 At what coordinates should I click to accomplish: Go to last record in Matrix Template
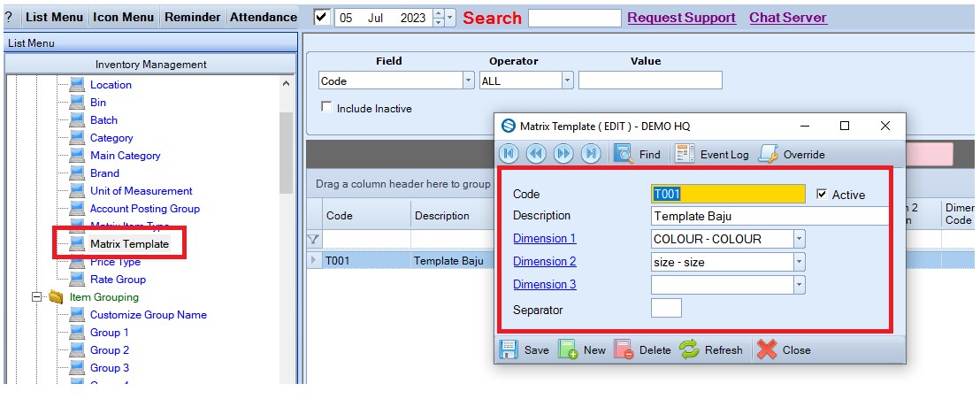(591, 154)
